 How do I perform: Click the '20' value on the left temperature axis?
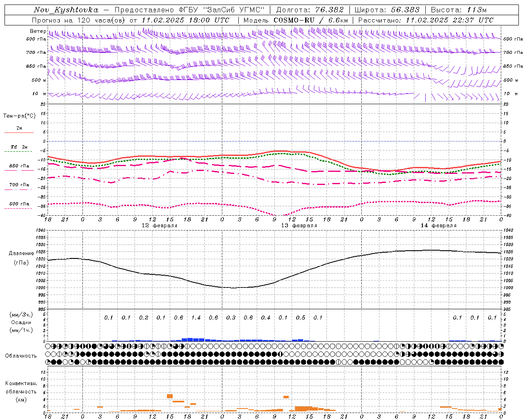[42, 105]
